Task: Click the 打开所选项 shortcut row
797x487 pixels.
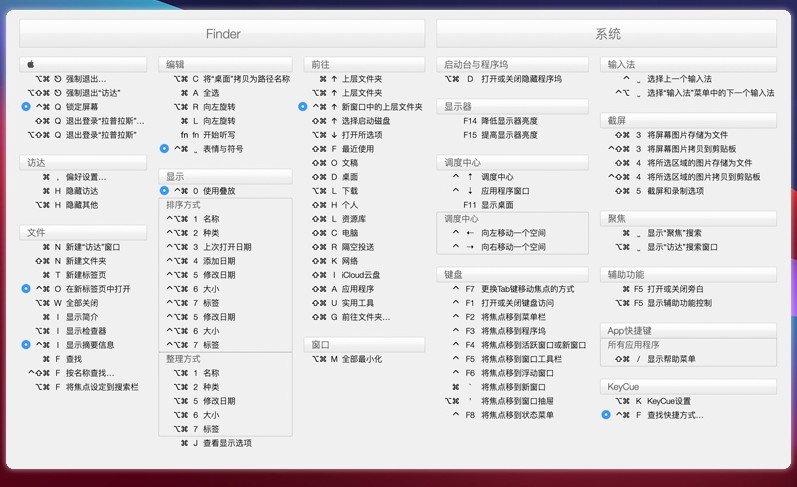Action: click(347, 135)
